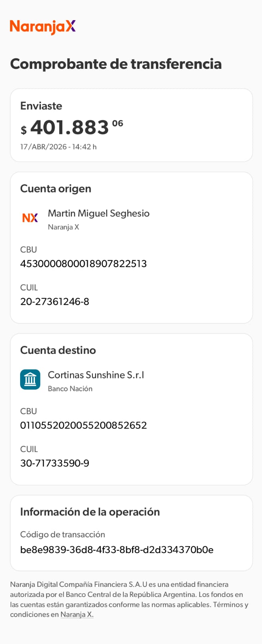Click the Enviaste label
This screenshot has width=262, height=644.
pyautogui.click(x=41, y=106)
